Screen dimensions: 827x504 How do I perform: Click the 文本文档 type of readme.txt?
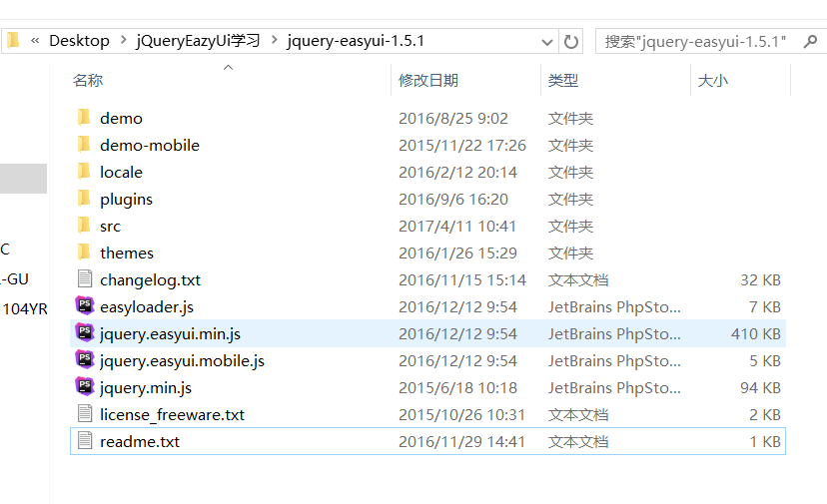click(578, 441)
